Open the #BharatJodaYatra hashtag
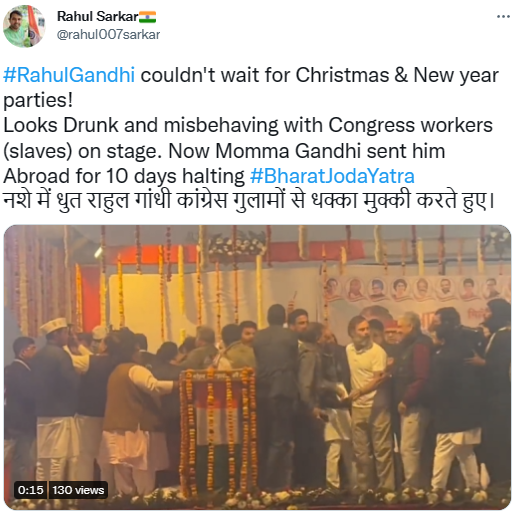 coord(332,176)
